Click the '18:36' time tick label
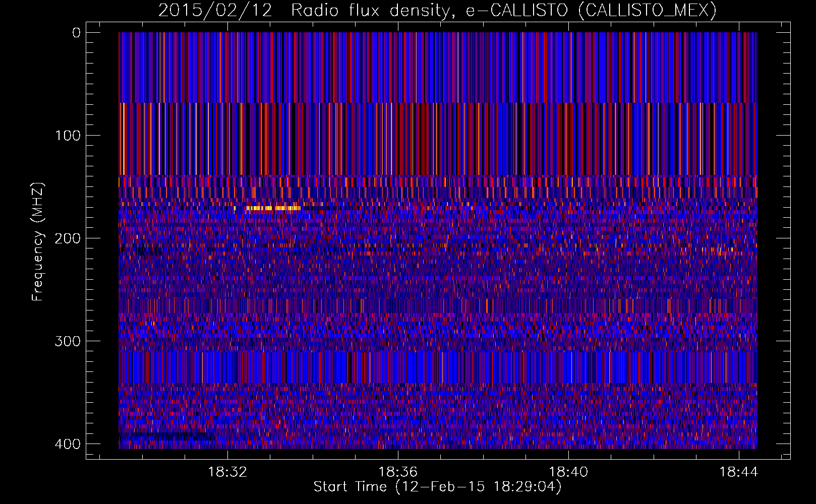Viewport: 816px width, 504px height. tap(398, 472)
